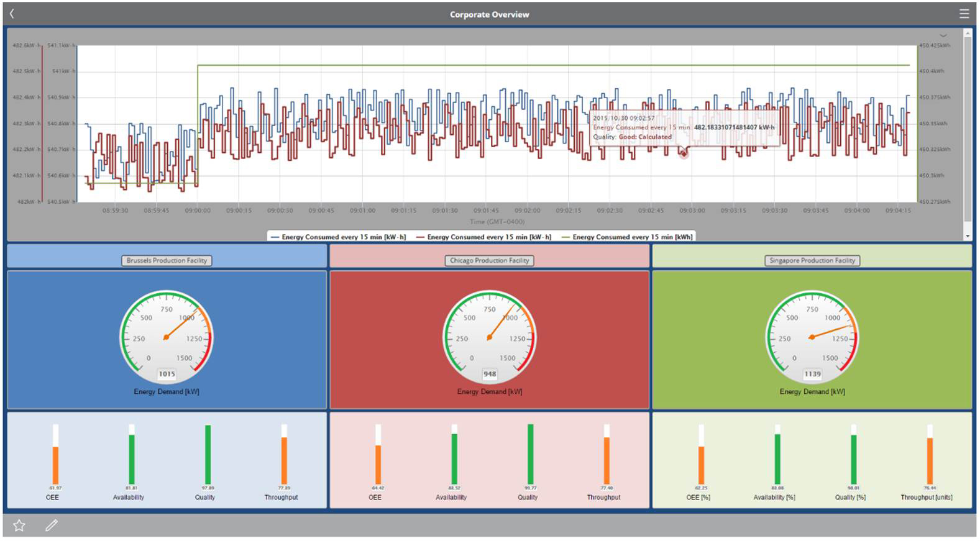Click the 'Quality' label in Chicago panel

pyautogui.click(x=528, y=498)
